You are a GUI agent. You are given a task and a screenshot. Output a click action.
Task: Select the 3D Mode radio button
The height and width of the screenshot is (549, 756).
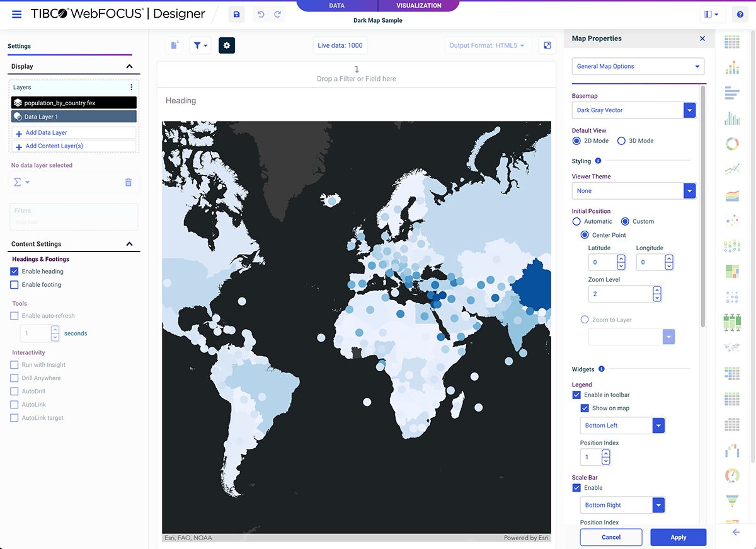[621, 141]
